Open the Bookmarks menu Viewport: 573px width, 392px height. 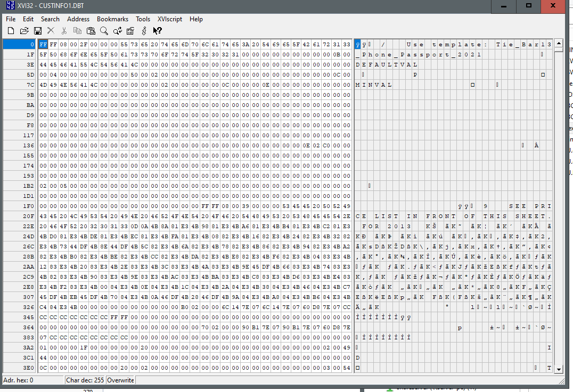[112, 19]
